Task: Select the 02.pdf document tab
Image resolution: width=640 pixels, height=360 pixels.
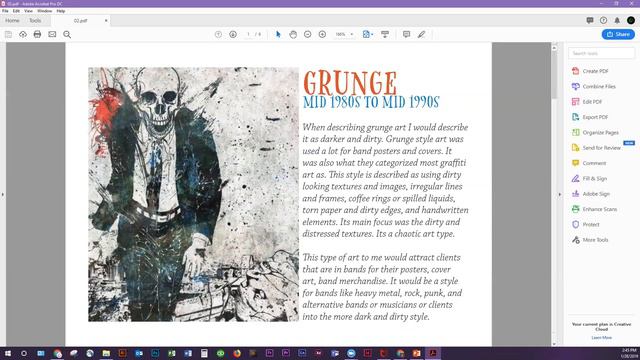Action: click(x=80, y=20)
